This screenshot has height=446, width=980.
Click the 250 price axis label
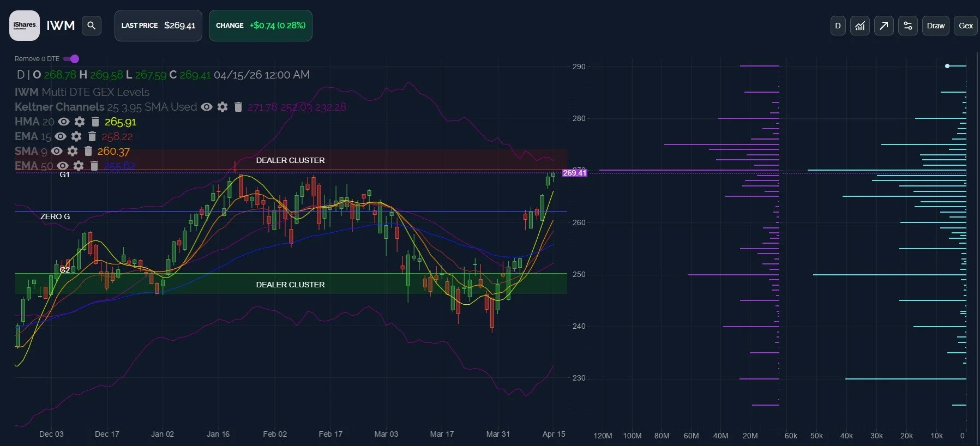(579, 274)
